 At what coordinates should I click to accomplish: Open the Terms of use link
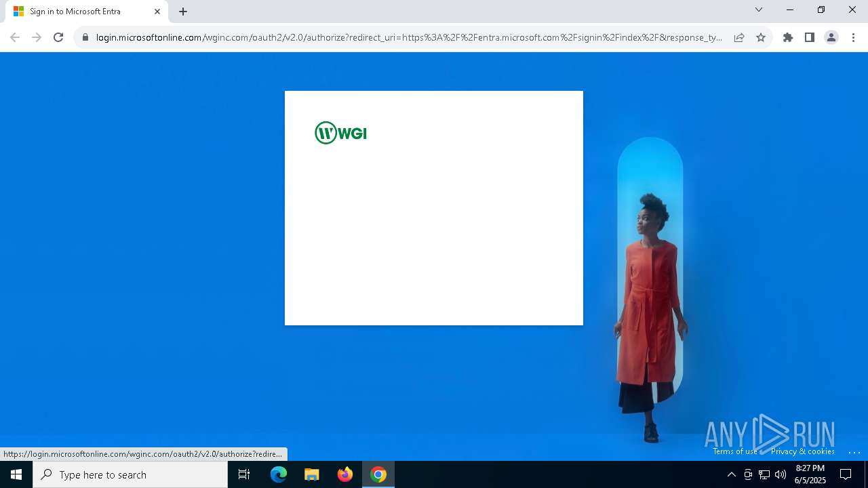tap(735, 451)
